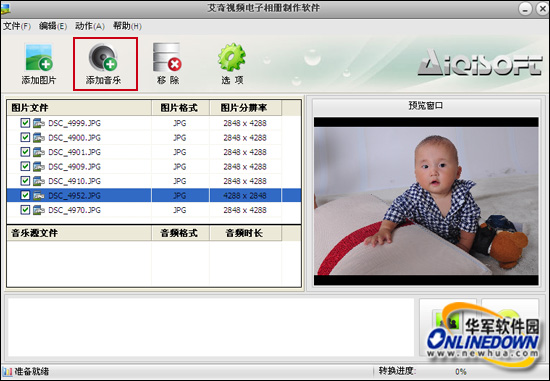Select the DSC_4909.JPG row
The image size is (550, 381).
[x=154, y=166]
